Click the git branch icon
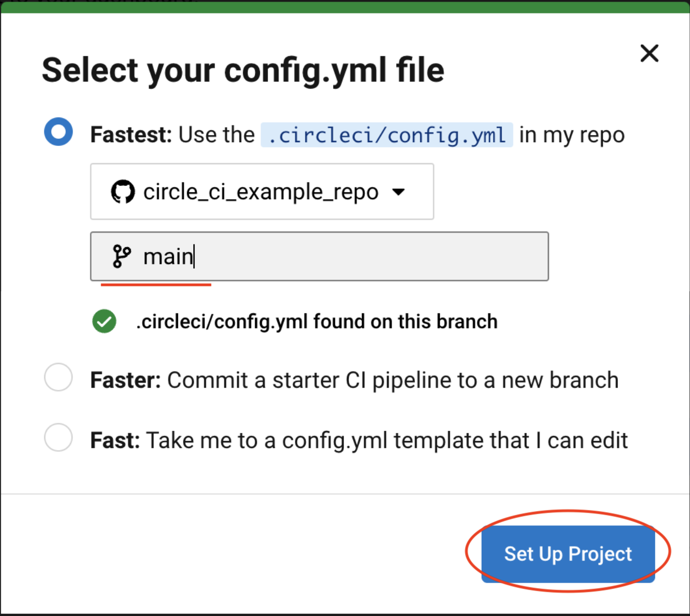The height and width of the screenshot is (616, 690). coord(121,256)
